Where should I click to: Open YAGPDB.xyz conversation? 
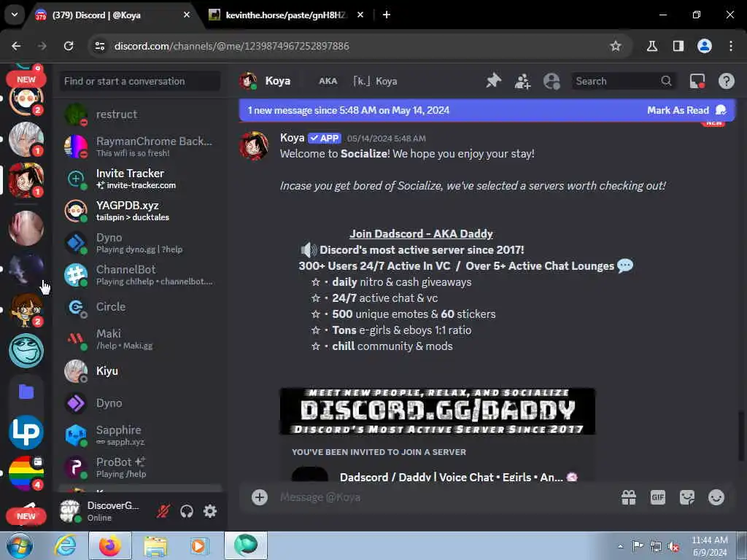pyautogui.click(x=139, y=211)
